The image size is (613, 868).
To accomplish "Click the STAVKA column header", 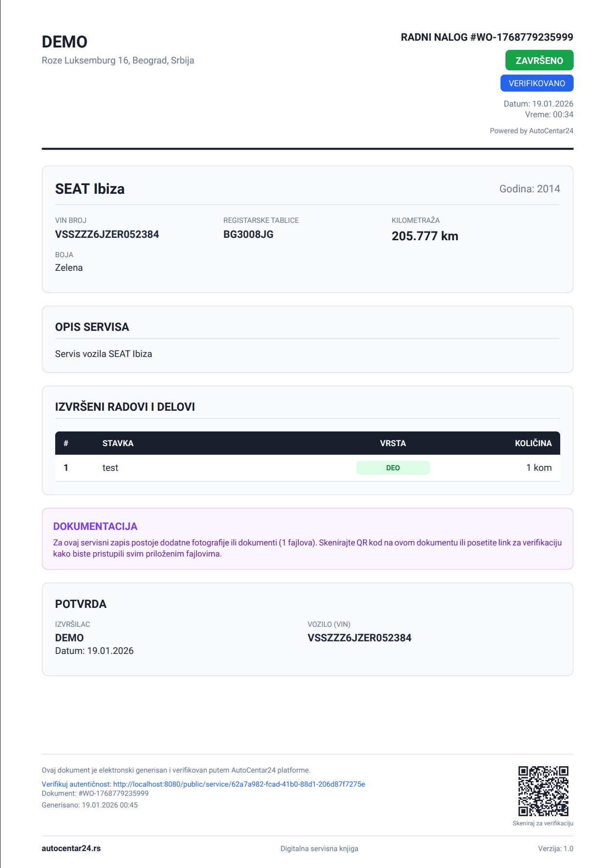I will click(118, 443).
